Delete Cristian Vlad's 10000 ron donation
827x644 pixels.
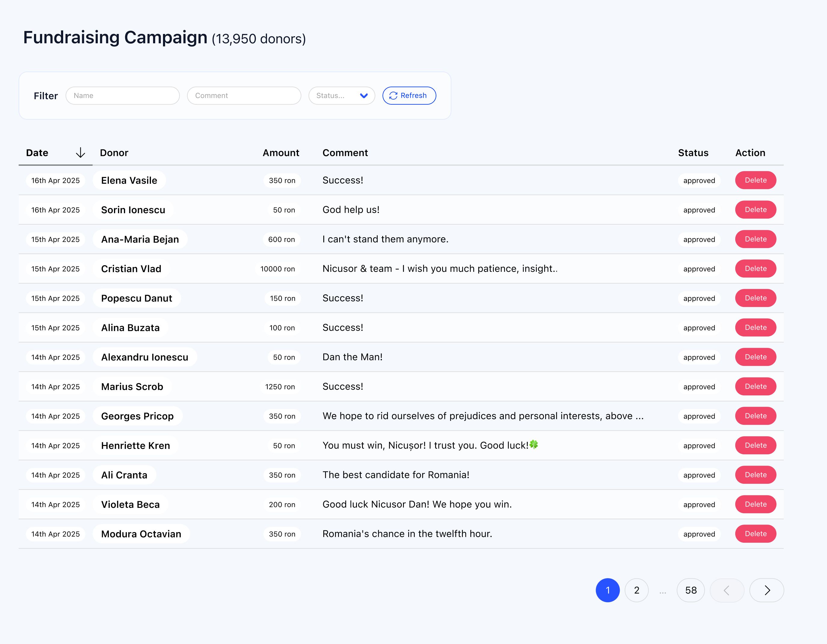[755, 269]
